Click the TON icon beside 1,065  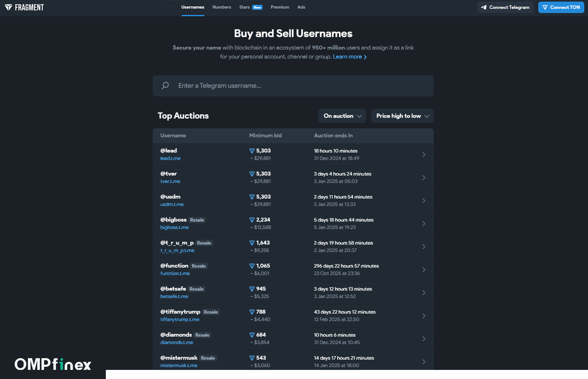click(252, 266)
